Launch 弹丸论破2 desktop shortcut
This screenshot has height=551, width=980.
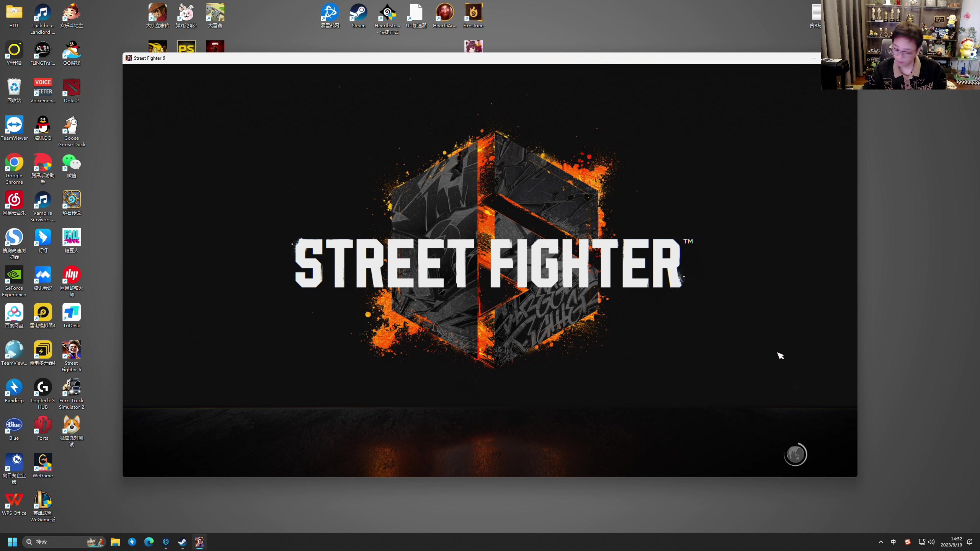coord(186,16)
